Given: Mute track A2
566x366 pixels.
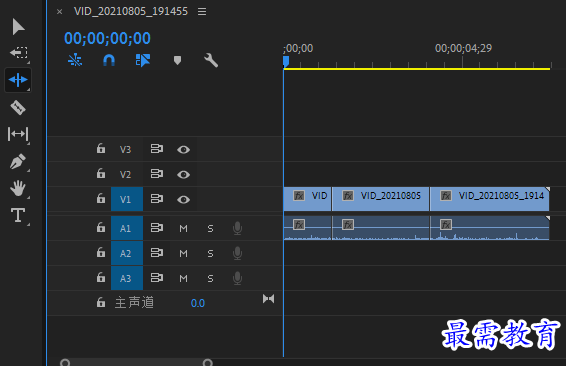Looking at the screenshot, I should [183, 253].
